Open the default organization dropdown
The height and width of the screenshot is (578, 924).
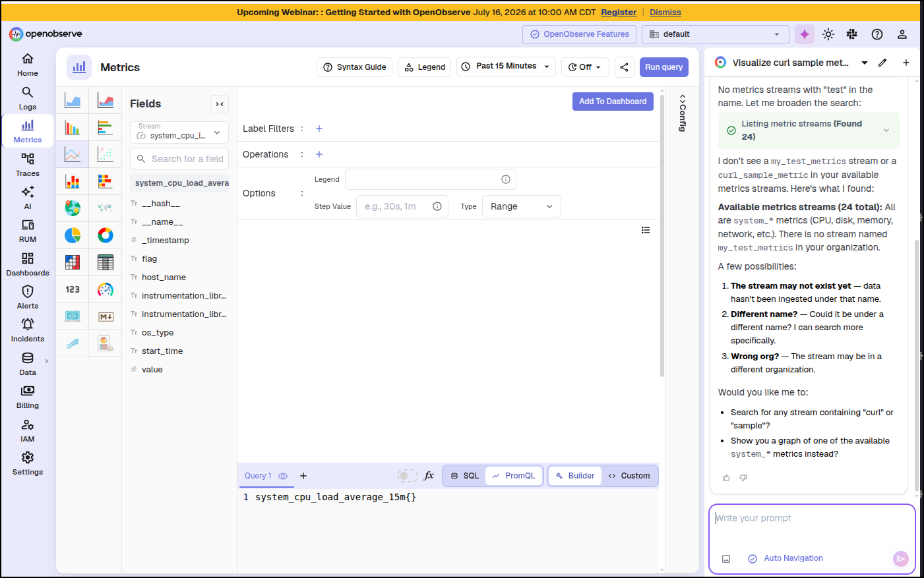(716, 34)
